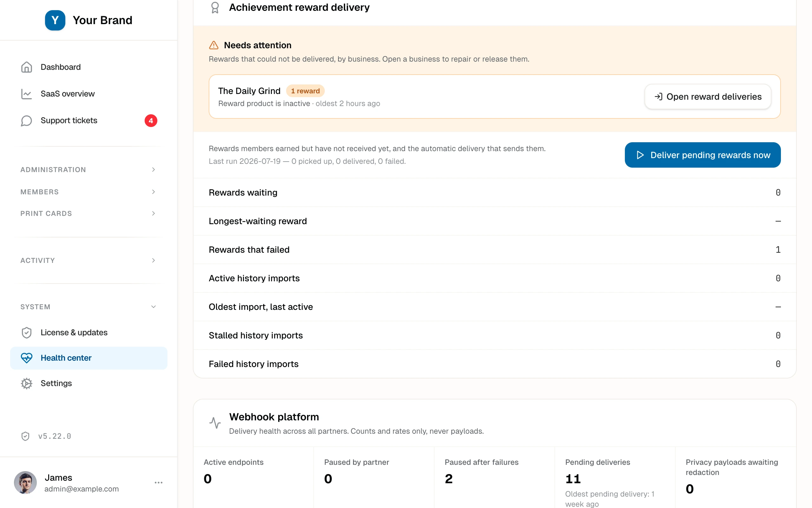Click Pending deliveries value 11
The height and width of the screenshot is (508, 812).
coord(573,479)
